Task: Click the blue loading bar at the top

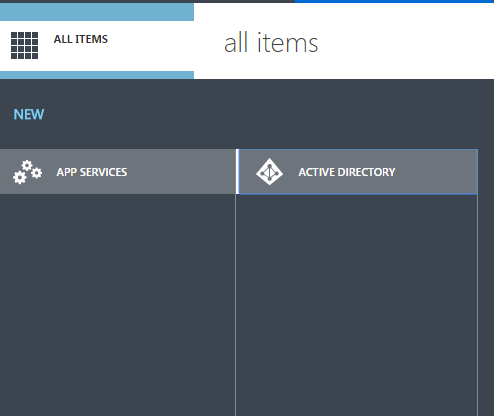Action: point(394,1)
